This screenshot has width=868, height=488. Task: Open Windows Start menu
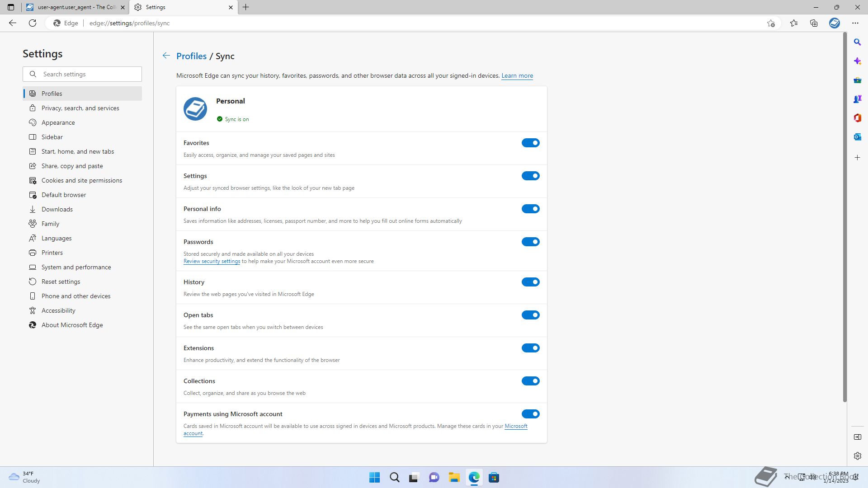pos(374,478)
